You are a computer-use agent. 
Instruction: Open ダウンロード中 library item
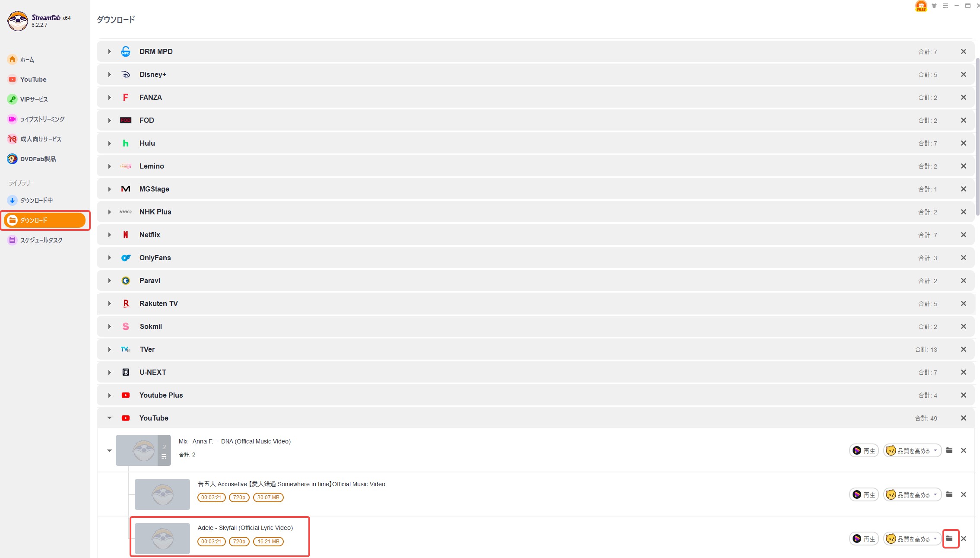point(30,201)
